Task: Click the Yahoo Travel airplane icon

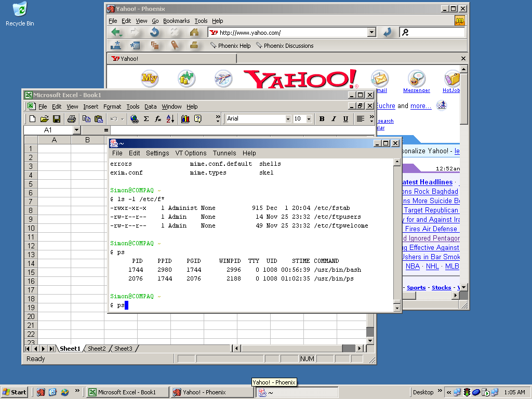Action: (x=223, y=78)
